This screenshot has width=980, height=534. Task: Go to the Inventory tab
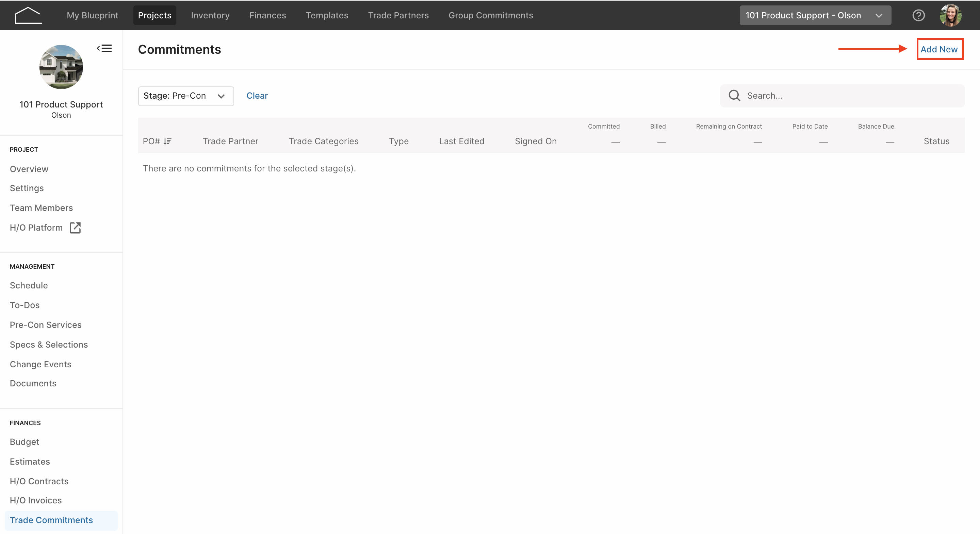coord(210,15)
